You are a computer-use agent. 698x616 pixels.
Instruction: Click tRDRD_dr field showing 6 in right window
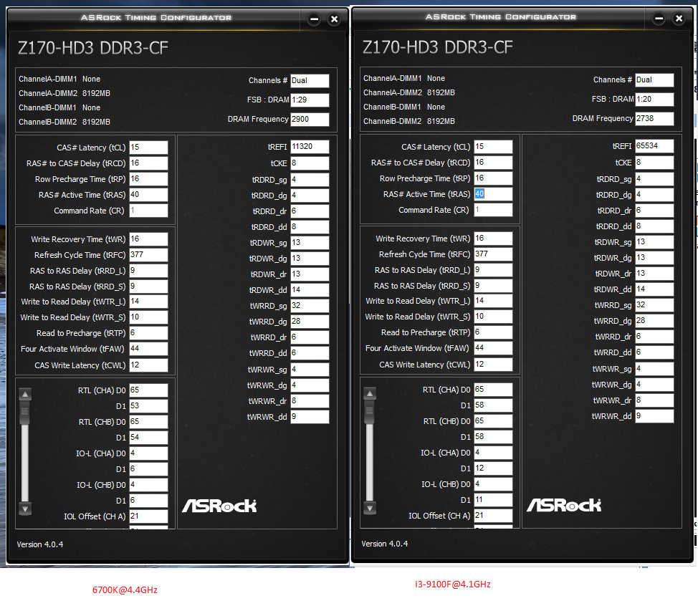(x=654, y=211)
